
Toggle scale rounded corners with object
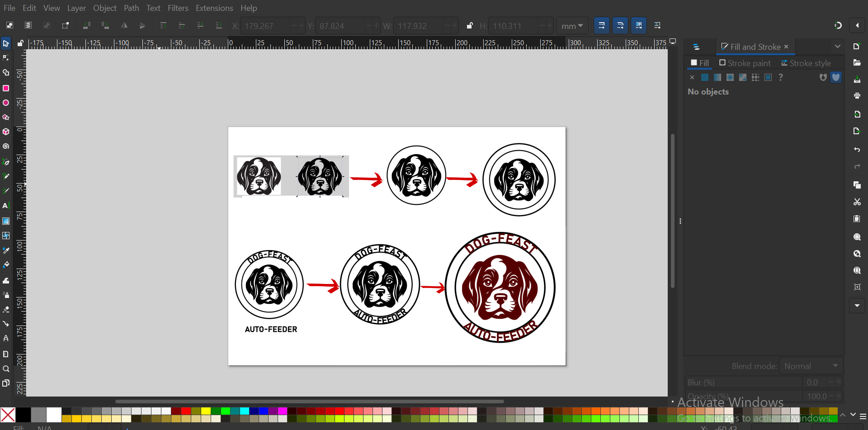click(x=620, y=25)
